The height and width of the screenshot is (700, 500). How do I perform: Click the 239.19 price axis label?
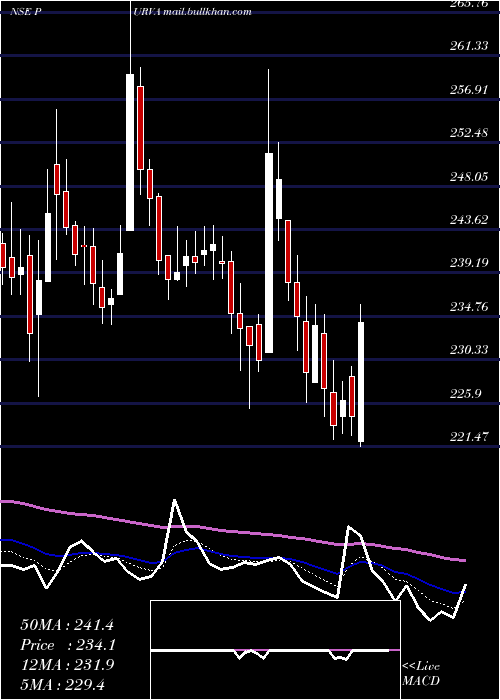point(468,263)
